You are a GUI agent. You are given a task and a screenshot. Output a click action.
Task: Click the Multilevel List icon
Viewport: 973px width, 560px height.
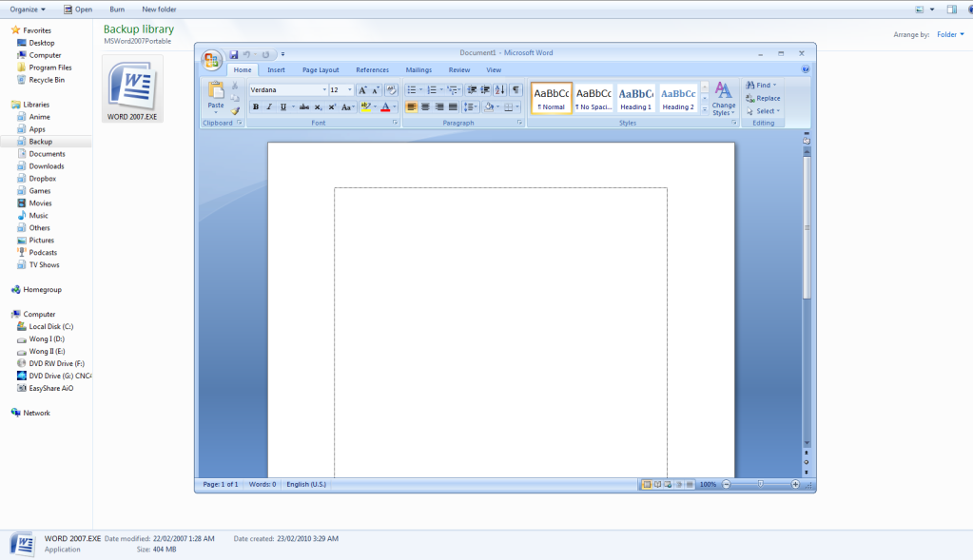click(x=453, y=90)
